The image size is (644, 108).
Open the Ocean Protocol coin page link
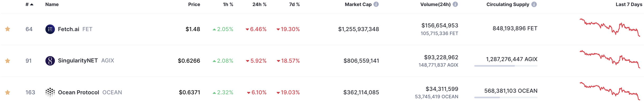point(78,92)
